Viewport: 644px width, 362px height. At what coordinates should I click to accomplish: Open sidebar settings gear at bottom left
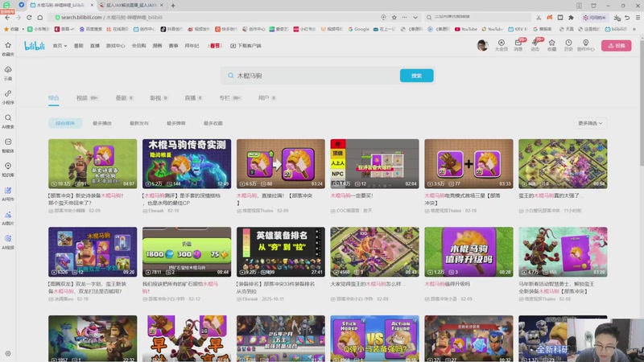point(8,353)
